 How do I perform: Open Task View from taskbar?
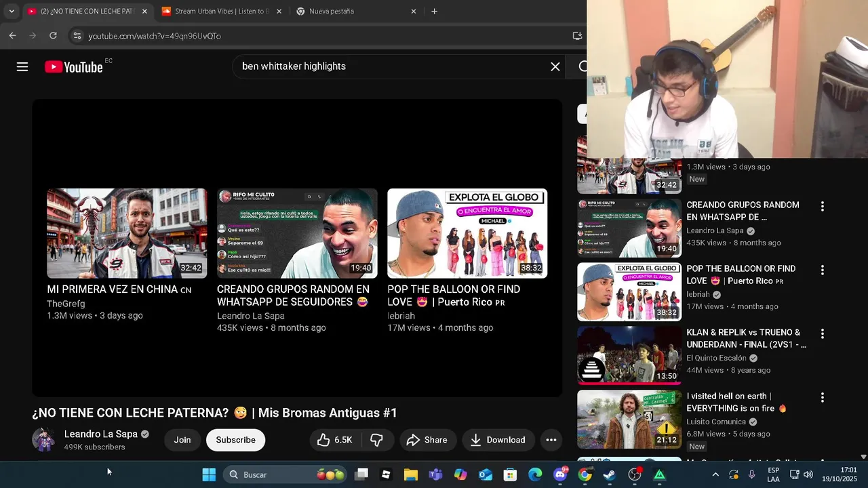point(361,474)
